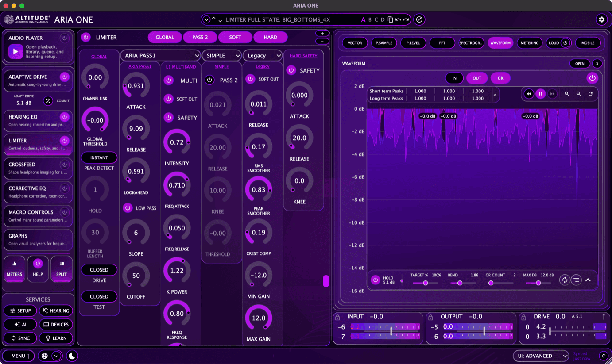Select the next preset down chevron
The image size is (612, 364).
pos(220,21)
